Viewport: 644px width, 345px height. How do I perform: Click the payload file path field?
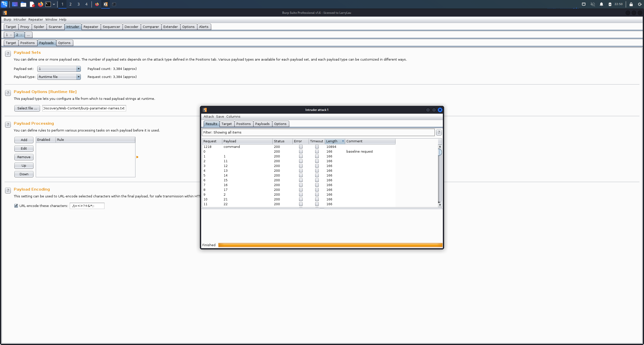pos(84,108)
